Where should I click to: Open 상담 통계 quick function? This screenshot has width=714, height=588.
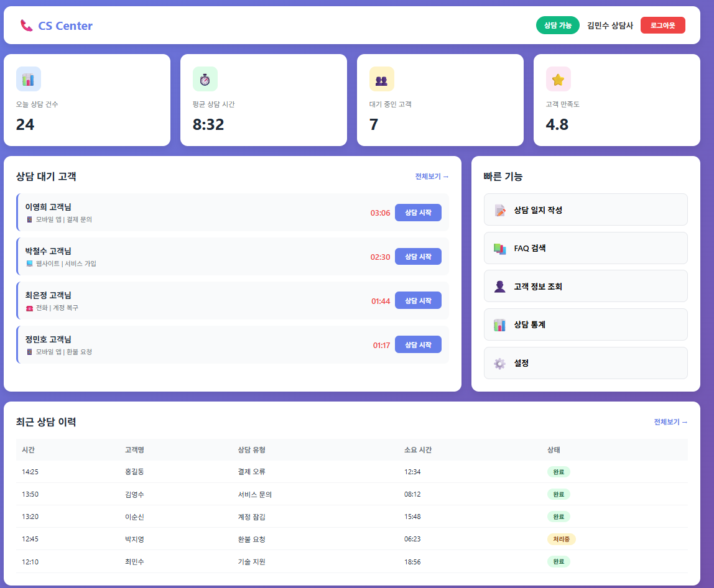[x=585, y=324]
